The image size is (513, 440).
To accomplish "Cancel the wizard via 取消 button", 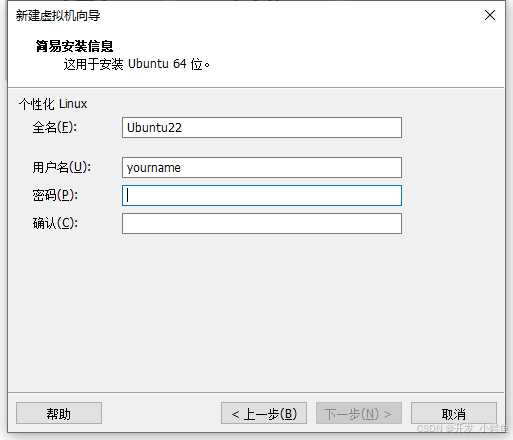I will pos(454,413).
